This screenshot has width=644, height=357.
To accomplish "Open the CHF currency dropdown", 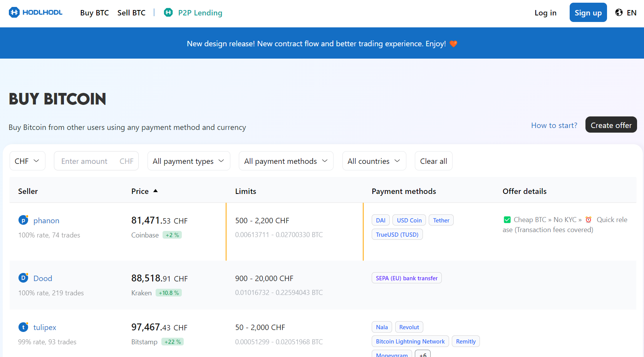I will coord(27,161).
